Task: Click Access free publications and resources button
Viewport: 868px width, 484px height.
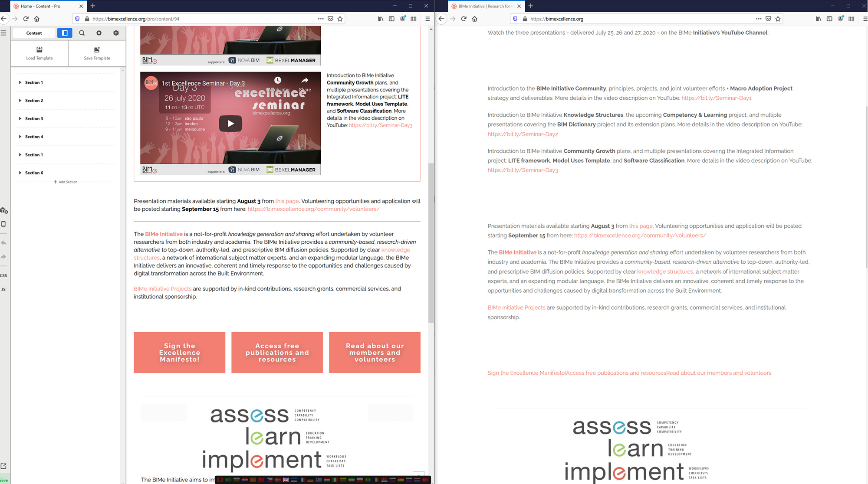Action: tap(277, 353)
